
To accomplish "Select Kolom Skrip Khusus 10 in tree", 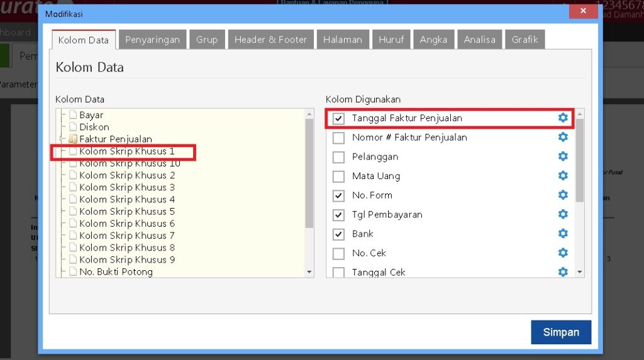I will (x=130, y=163).
